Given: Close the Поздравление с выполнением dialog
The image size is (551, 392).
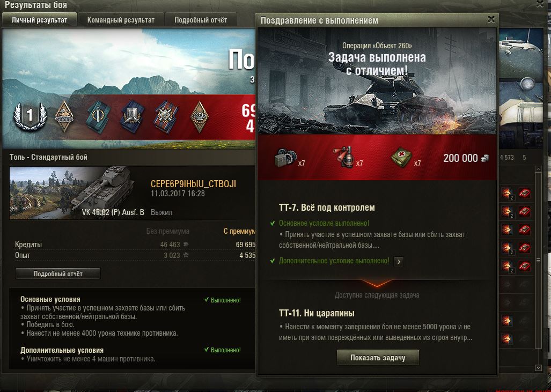Looking at the screenshot, I should [491, 20].
